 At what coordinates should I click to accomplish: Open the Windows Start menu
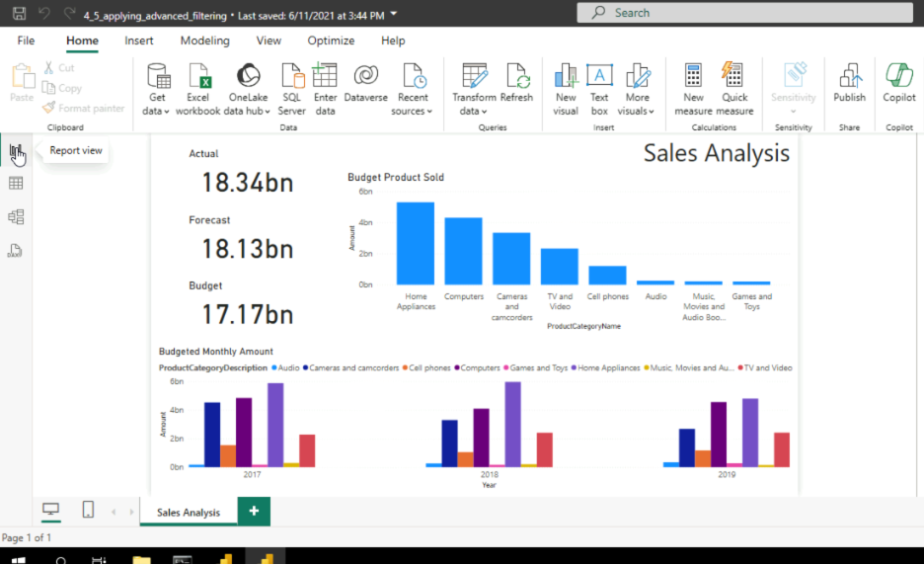pos(19,559)
